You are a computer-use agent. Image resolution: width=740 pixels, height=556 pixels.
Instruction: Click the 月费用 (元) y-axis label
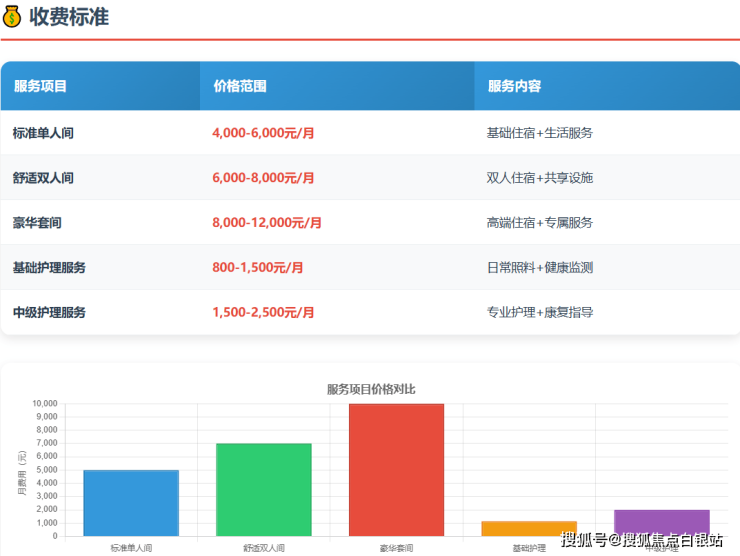(x=22, y=472)
